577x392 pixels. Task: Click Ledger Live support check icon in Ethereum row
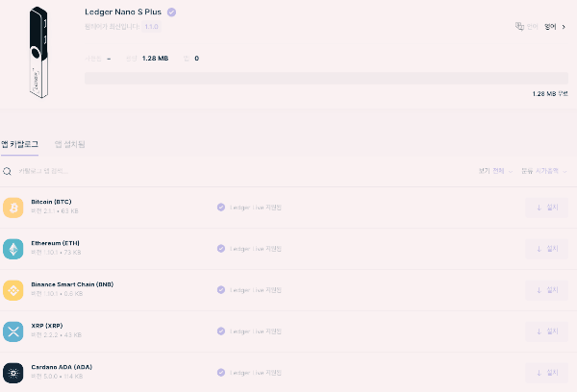pyautogui.click(x=221, y=249)
